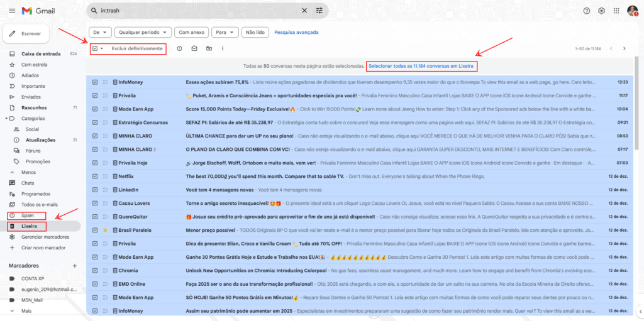
Task: Click the importance marker on InfoMoney 12:23 row
Action: point(105,82)
